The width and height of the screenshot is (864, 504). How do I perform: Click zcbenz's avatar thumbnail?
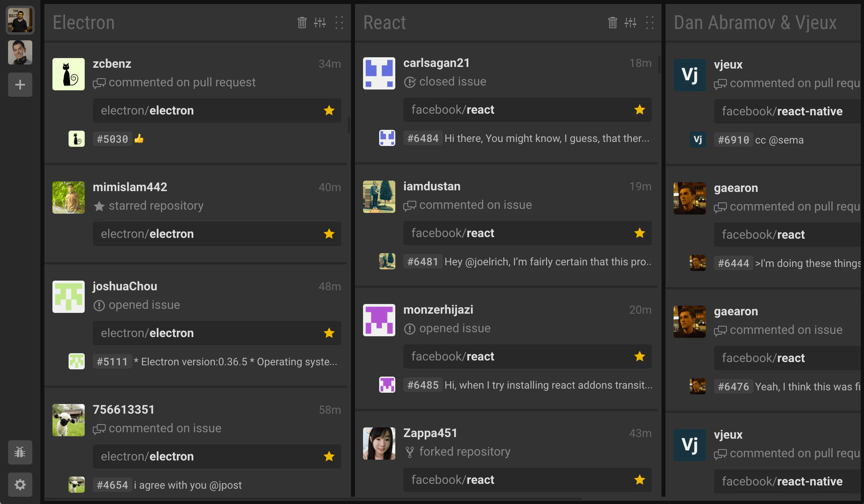click(68, 74)
